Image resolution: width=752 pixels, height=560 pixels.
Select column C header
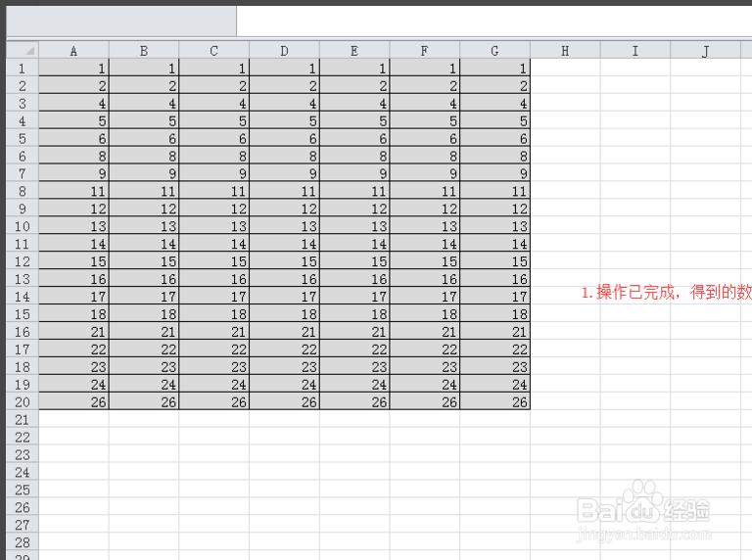tap(213, 50)
